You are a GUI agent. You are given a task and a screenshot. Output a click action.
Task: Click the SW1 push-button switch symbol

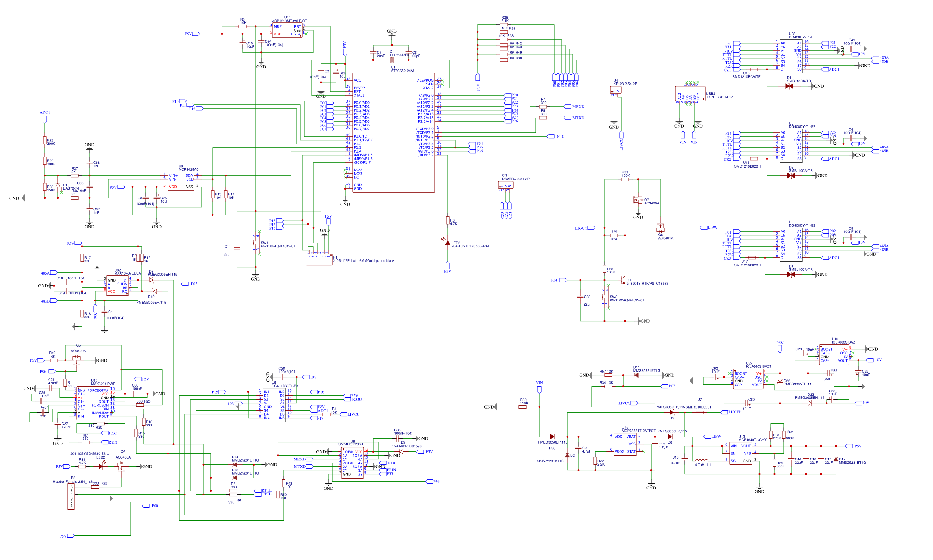tap(256, 243)
